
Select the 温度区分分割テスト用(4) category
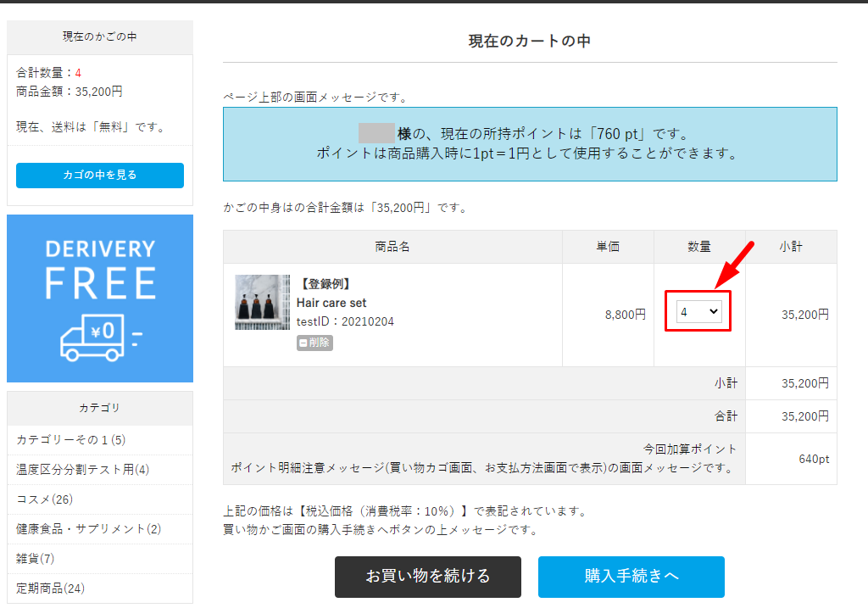click(83, 470)
